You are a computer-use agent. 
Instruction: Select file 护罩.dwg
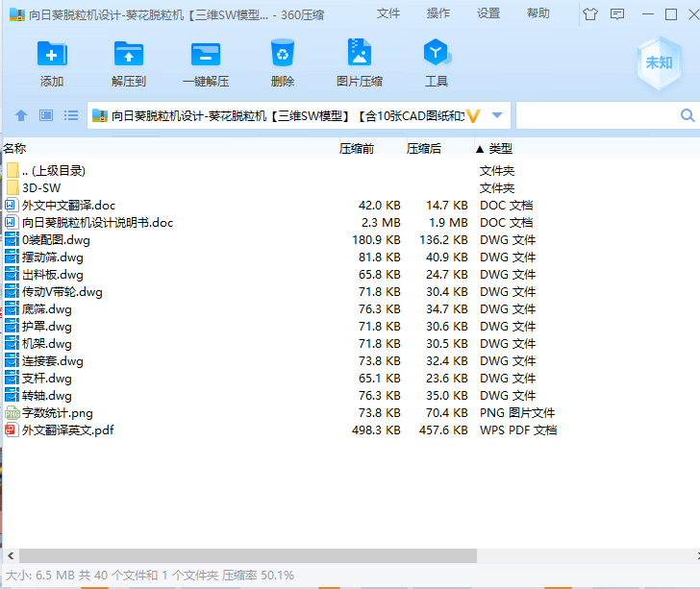click(46, 326)
